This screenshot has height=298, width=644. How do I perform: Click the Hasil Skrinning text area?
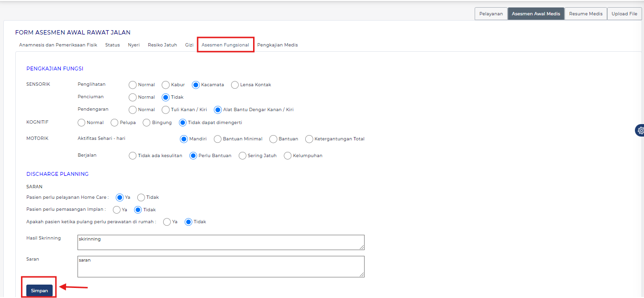pos(221,242)
